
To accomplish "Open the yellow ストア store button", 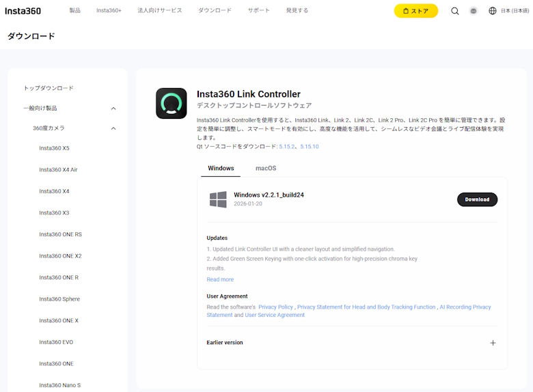I will click(415, 11).
